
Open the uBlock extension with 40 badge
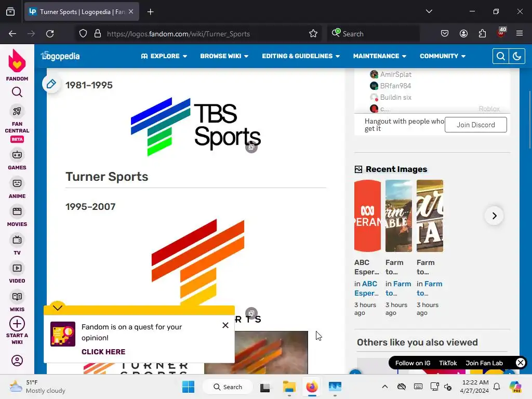pos(501,33)
